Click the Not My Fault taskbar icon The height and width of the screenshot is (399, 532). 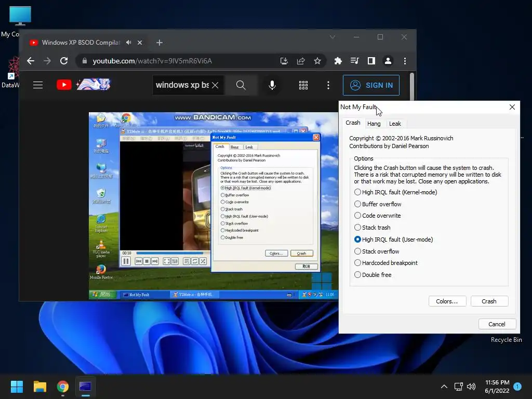tap(85, 387)
